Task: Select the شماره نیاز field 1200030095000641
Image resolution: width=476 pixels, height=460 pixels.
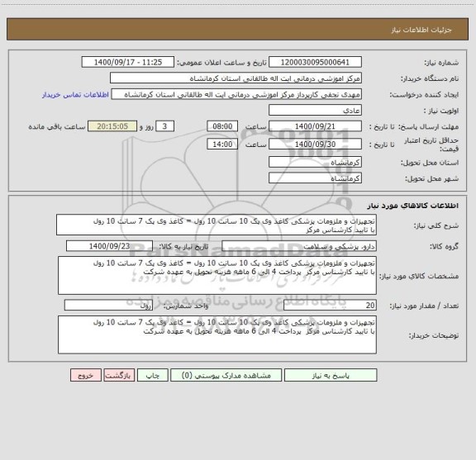Action: tap(315, 62)
